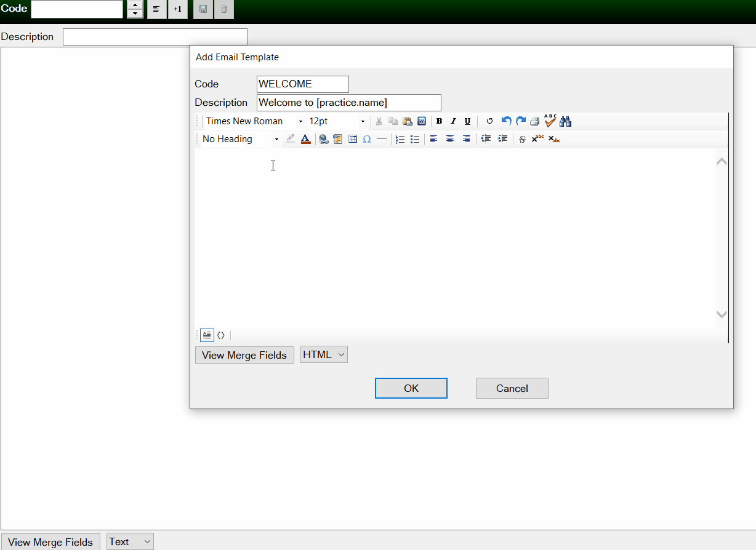Click the Print icon
The height and width of the screenshot is (550, 756).
(535, 121)
